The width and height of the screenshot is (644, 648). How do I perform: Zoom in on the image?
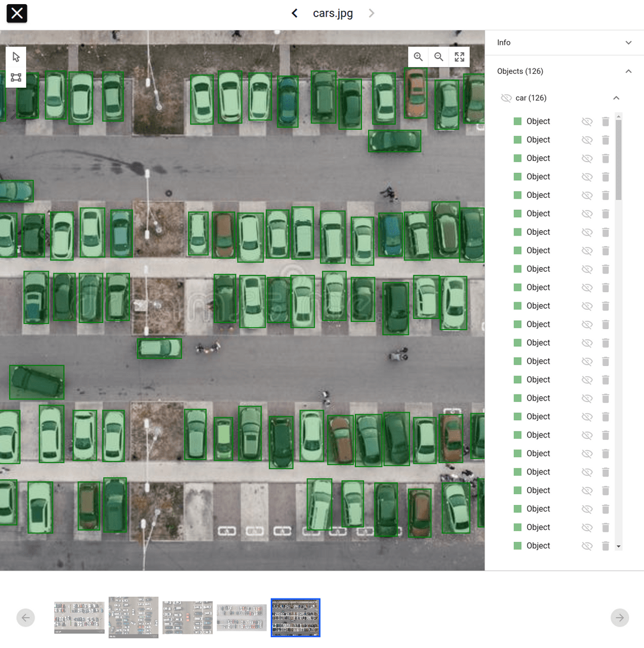418,57
